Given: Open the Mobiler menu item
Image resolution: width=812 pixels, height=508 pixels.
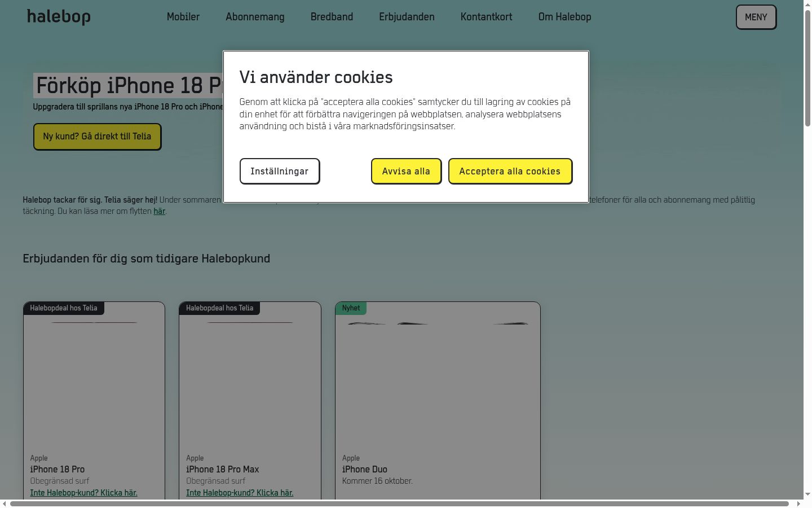Looking at the screenshot, I should [x=183, y=17].
